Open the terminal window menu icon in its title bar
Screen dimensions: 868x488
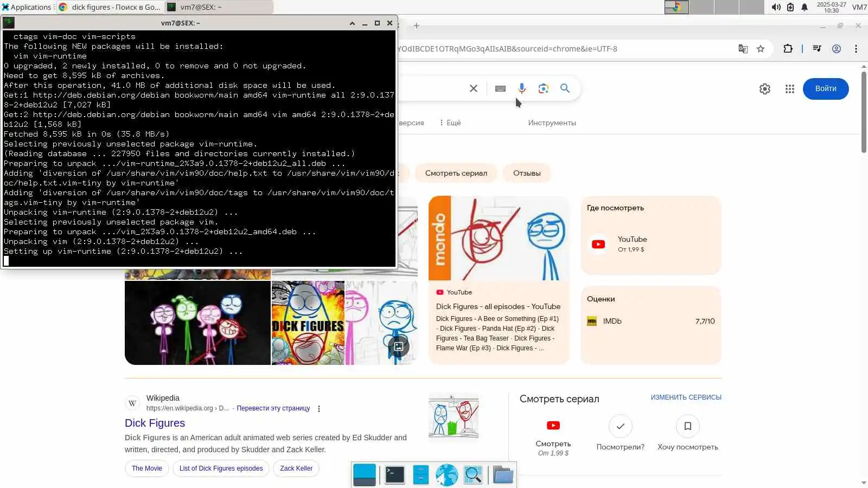tap(9, 23)
